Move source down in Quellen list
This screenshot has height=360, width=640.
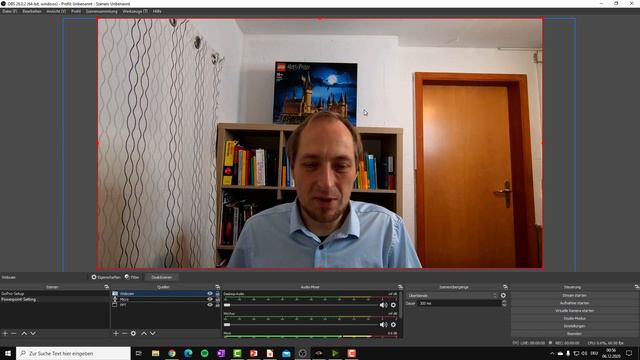coord(153,333)
